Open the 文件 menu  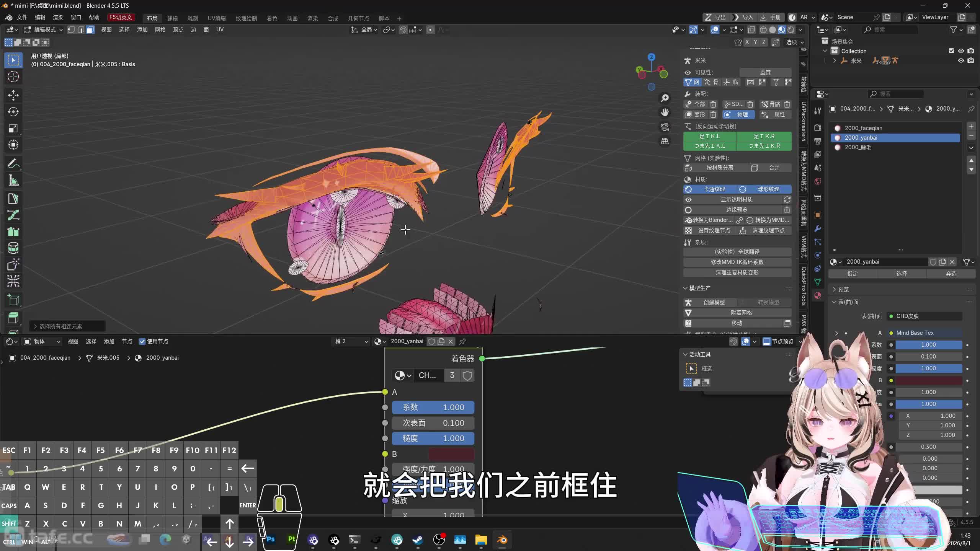22,18
